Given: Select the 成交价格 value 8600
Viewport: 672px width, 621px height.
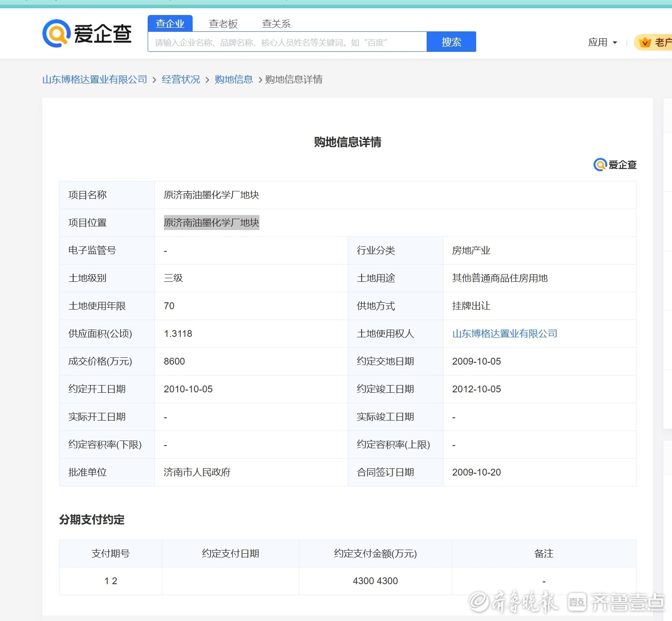Looking at the screenshot, I should click(174, 361).
